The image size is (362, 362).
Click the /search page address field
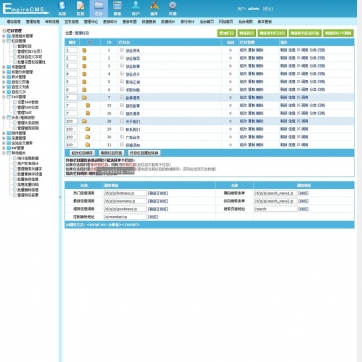coord(276,209)
